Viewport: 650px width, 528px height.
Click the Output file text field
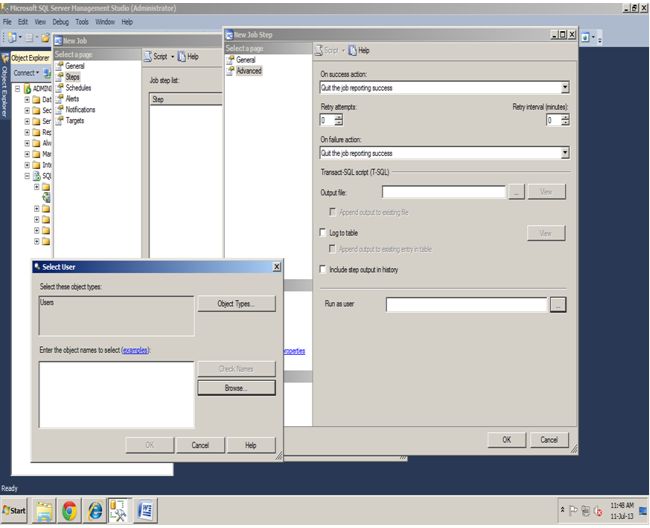point(444,192)
